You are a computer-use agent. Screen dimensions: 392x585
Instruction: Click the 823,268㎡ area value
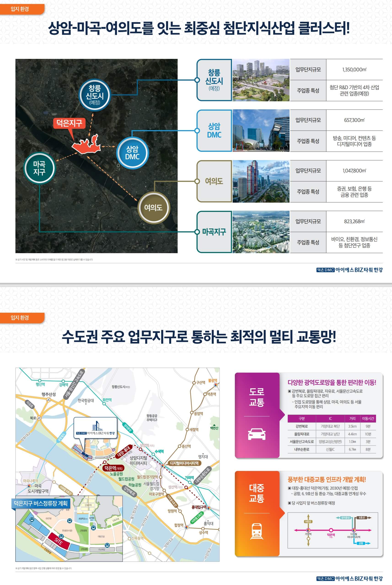click(354, 221)
